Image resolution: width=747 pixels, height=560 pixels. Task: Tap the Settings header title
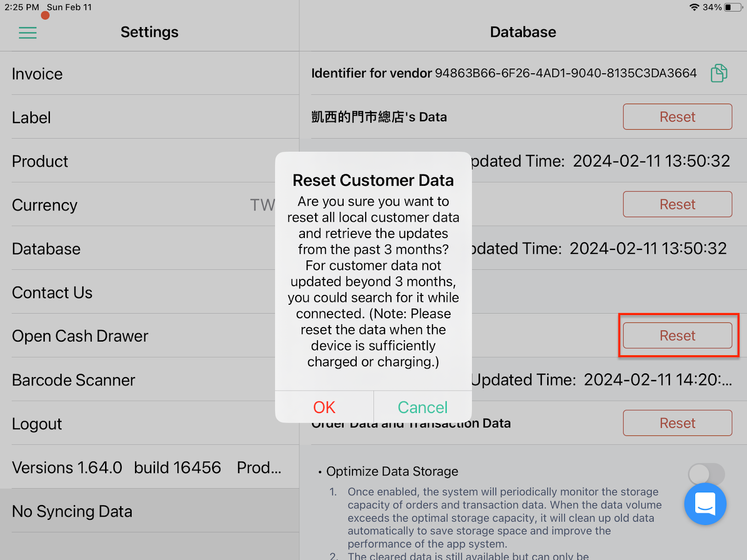click(149, 32)
